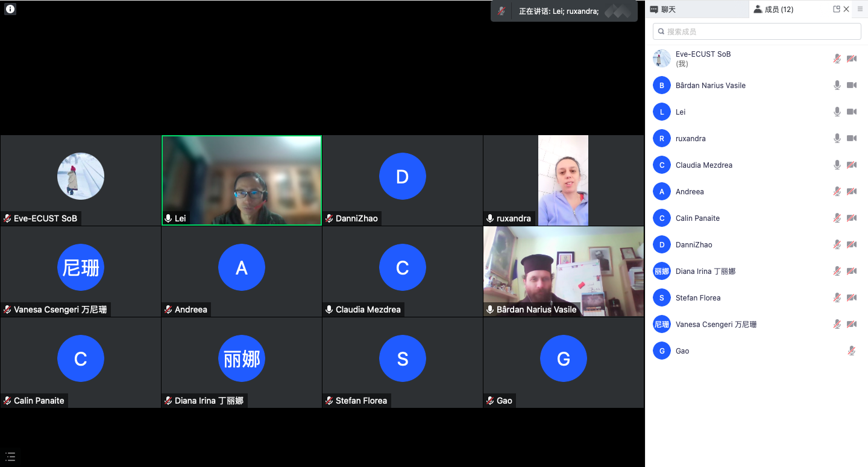Open the panel hamburger menu
The height and width of the screenshot is (467, 868).
[x=860, y=9]
